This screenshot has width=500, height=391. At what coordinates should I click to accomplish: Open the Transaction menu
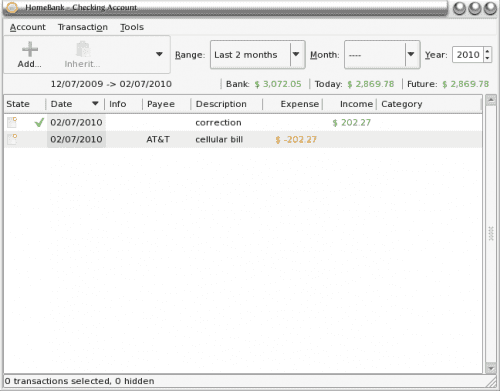tap(83, 27)
